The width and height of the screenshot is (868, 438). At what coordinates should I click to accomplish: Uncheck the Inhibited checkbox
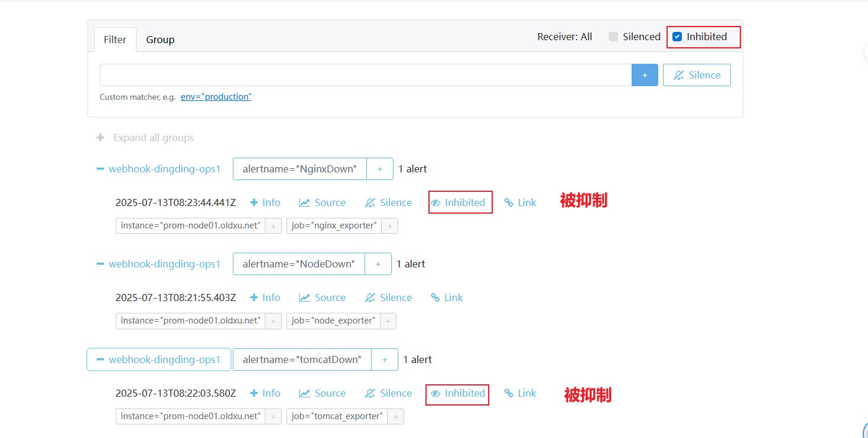(677, 37)
